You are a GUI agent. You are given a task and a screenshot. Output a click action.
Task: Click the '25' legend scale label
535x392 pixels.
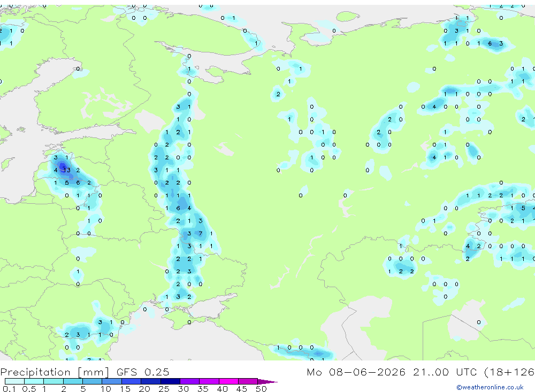tap(164, 389)
